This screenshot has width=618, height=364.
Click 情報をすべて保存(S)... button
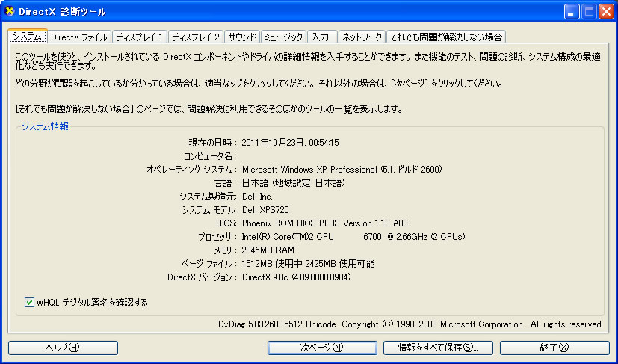[x=438, y=348]
